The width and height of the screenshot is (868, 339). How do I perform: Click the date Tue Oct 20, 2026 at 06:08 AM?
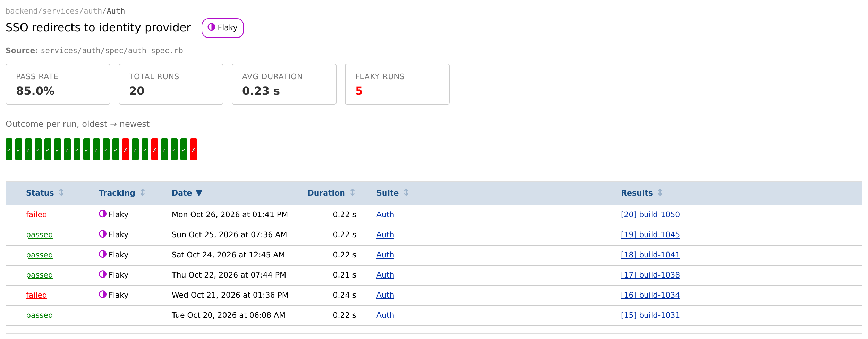[x=229, y=315]
